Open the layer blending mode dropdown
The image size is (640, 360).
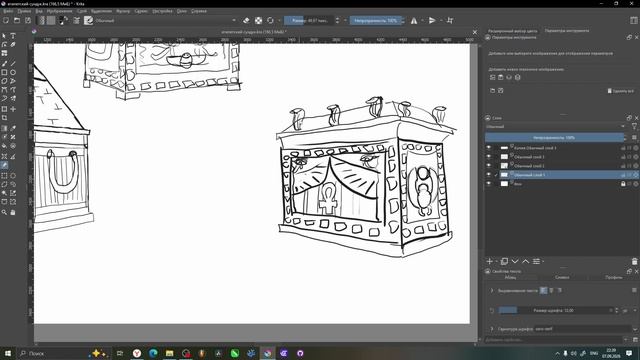point(556,127)
